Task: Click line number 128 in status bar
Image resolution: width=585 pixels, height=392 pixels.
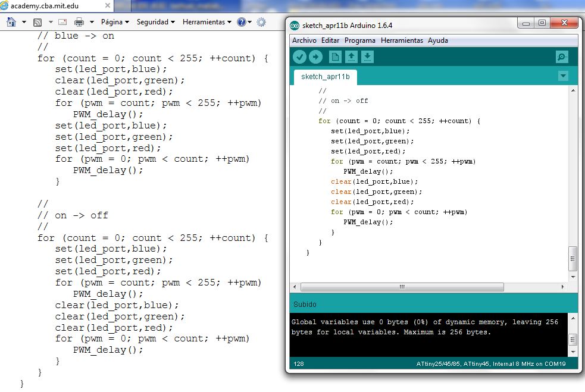Action: 299,363
